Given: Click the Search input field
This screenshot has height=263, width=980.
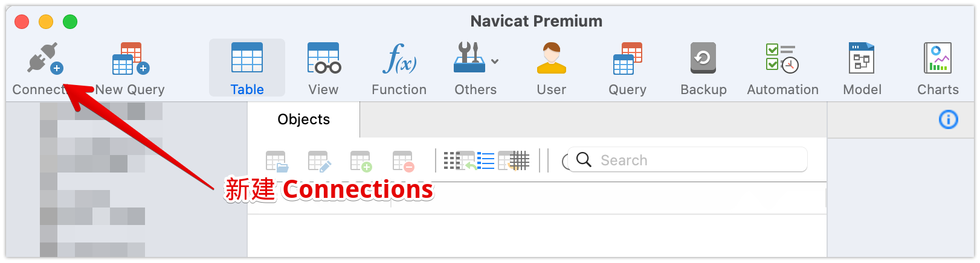Looking at the screenshot, I should click(695, 160).
